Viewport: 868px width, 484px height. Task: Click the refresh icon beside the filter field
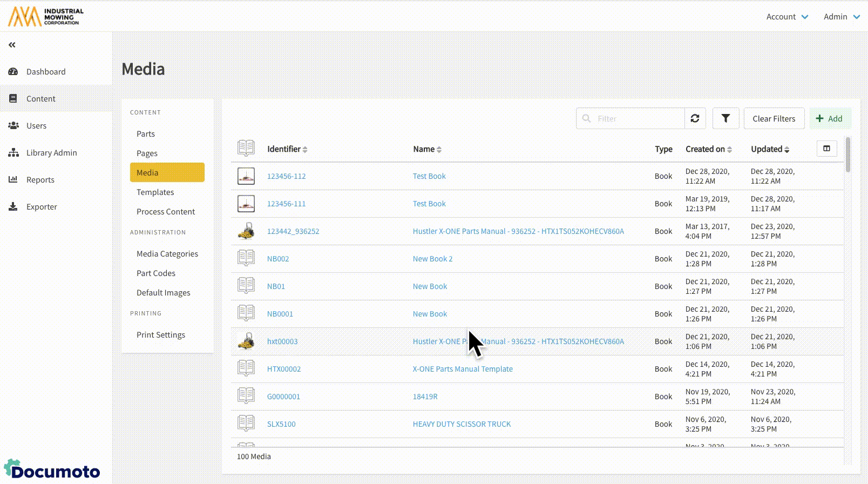(695, 118)
